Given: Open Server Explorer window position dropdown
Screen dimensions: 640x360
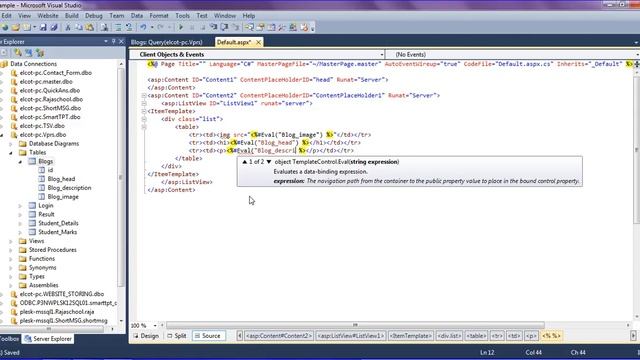Looking at the screenshot, I should [106, 41].
